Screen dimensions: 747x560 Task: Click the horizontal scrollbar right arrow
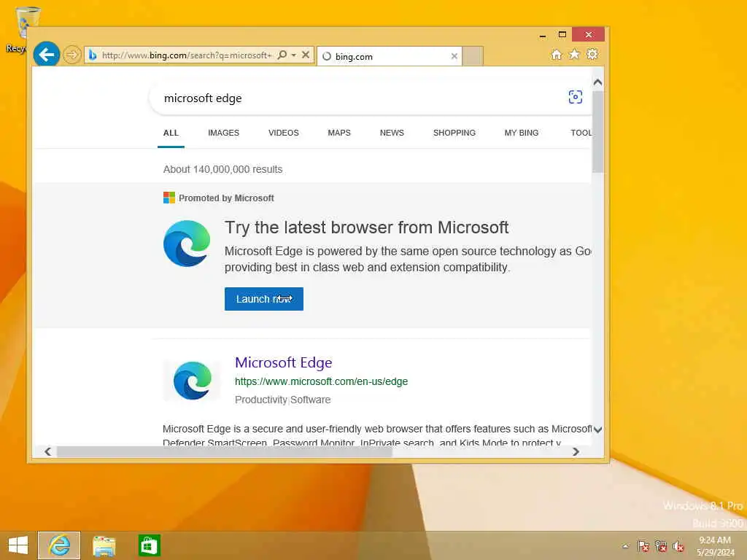pyautogui.click(x=576, y=451)
